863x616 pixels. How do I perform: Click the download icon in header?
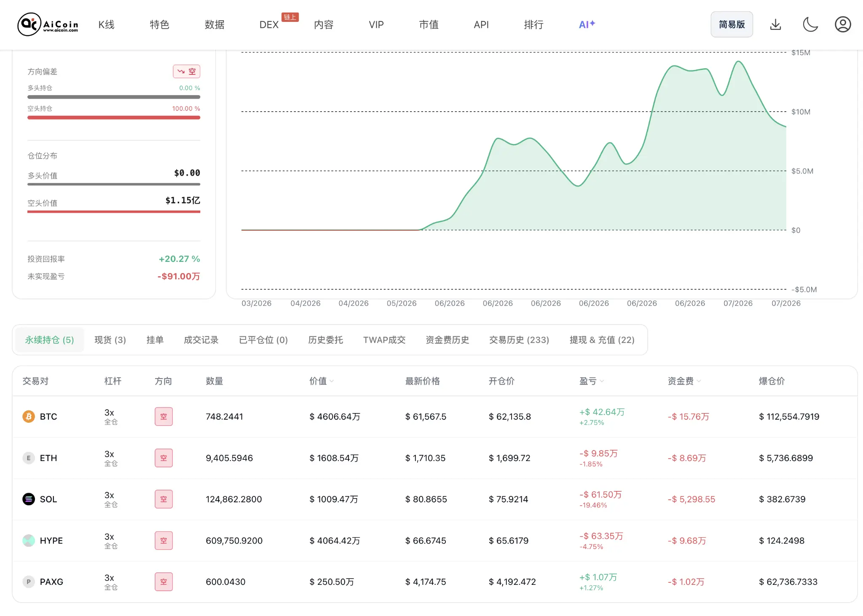pos(775,24)
